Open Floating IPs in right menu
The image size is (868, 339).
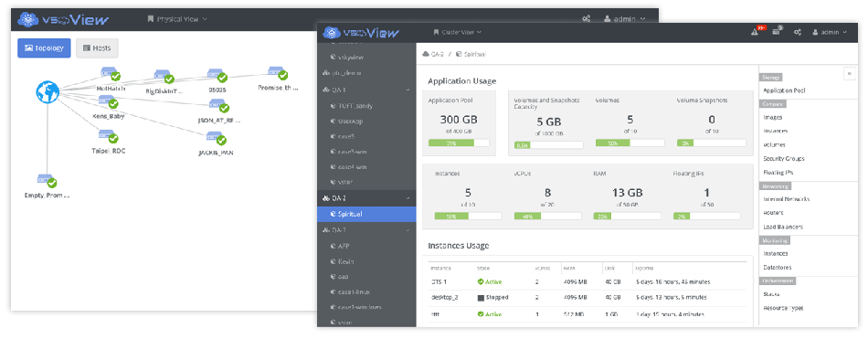point(778,173)
